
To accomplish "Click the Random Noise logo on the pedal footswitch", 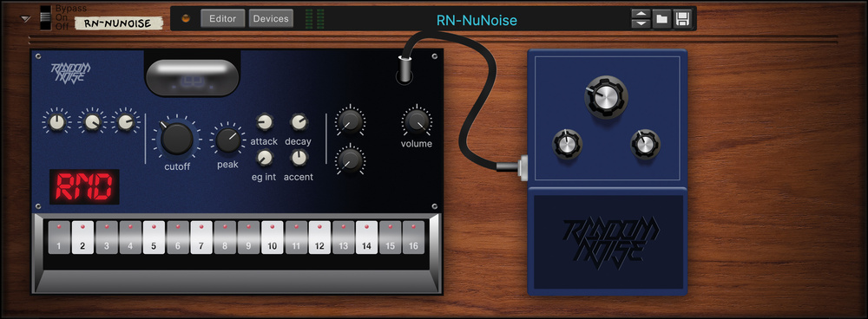I will tap(608, 242).
